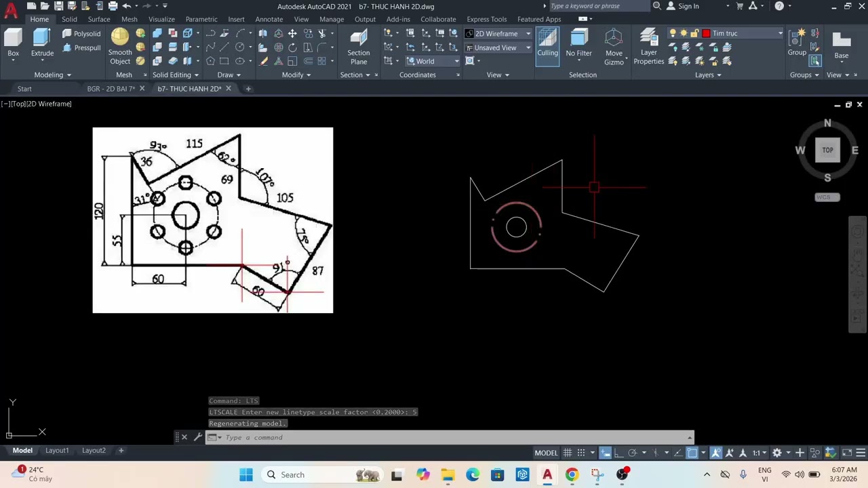Toggle layer lock icon in layer dropdown

tap(694, 33)
